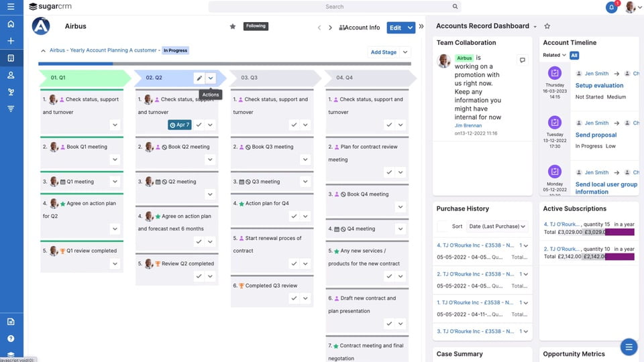Mark Completed Q3 review as done

(294, 298)
